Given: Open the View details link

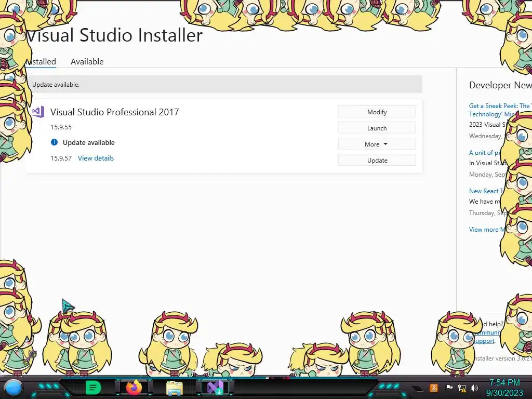Looking at the screenshot, I should pos(96,158).
